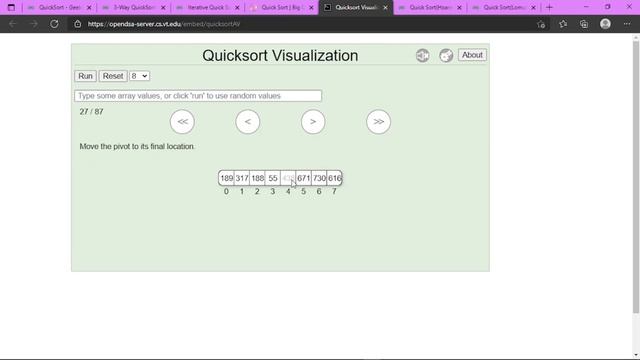The height and width of the screenshot is (360, 640).
Task: Close the Quick Sort (Lomuto) tab
Action: pyautogui.click(x=533, y=7)
